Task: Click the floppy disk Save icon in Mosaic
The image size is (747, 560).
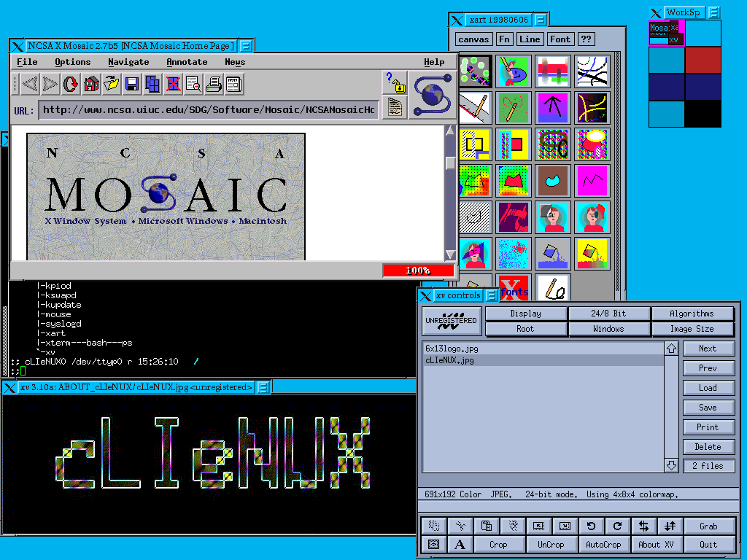Action: click(x=132, y=85)
